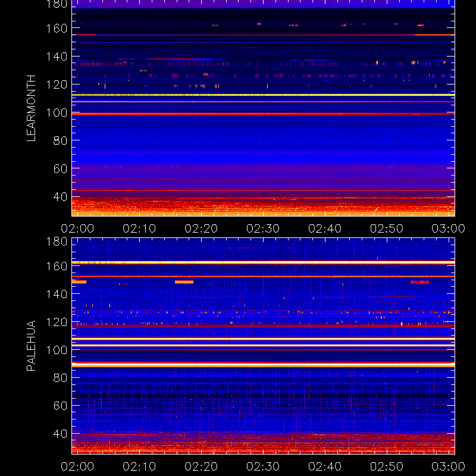Screen dimensions: 476x476
Task: Click the orange burst near 02:17 in Palehua plot
Action: pos(184,282)
